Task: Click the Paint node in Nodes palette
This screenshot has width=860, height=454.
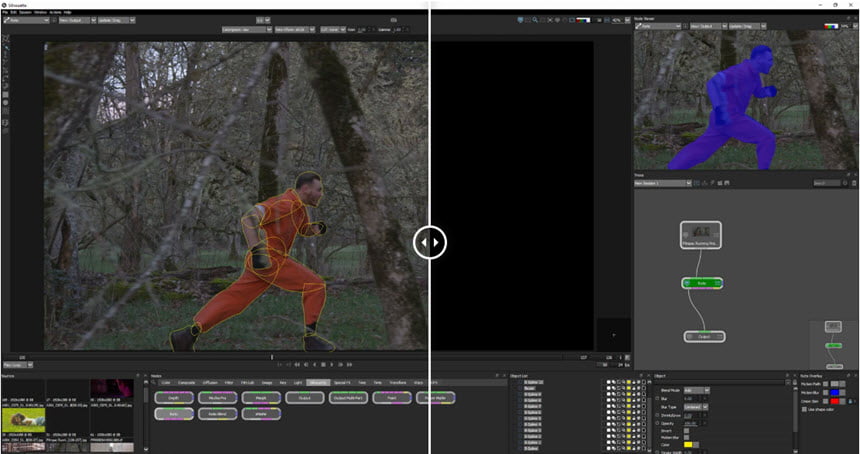Action: click(392, 398)
